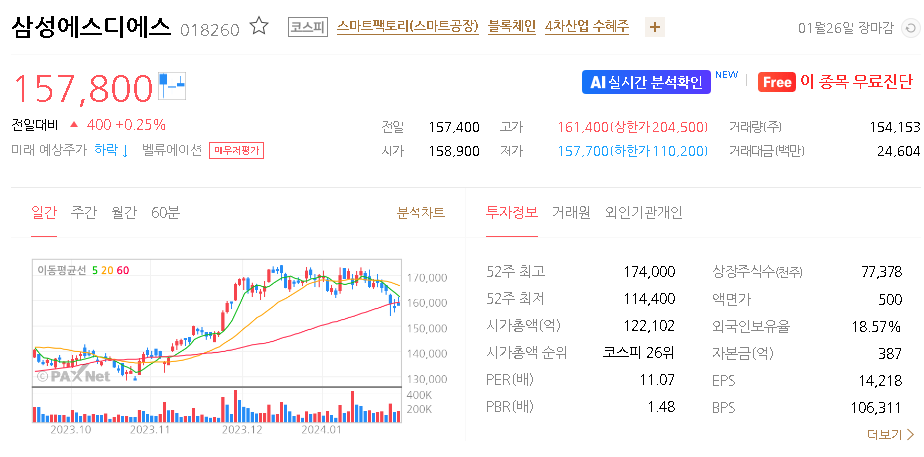Open the 블록체인 theme link

512,27
